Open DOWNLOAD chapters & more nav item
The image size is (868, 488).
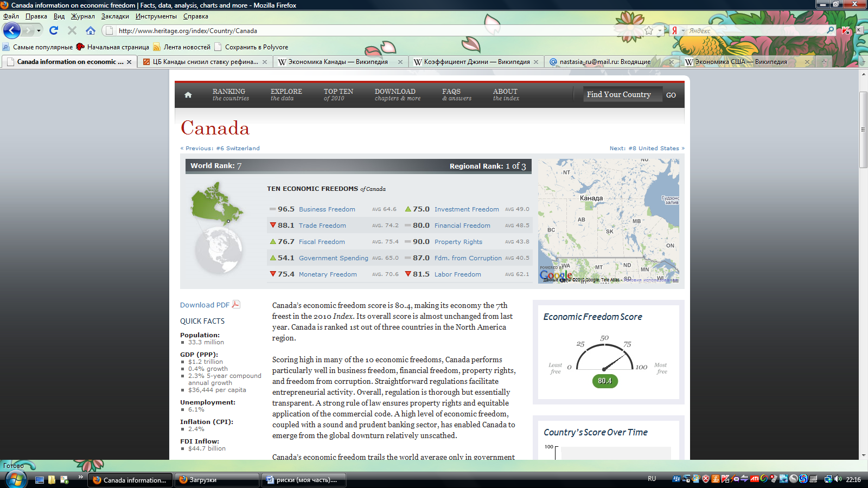[397, 94]
